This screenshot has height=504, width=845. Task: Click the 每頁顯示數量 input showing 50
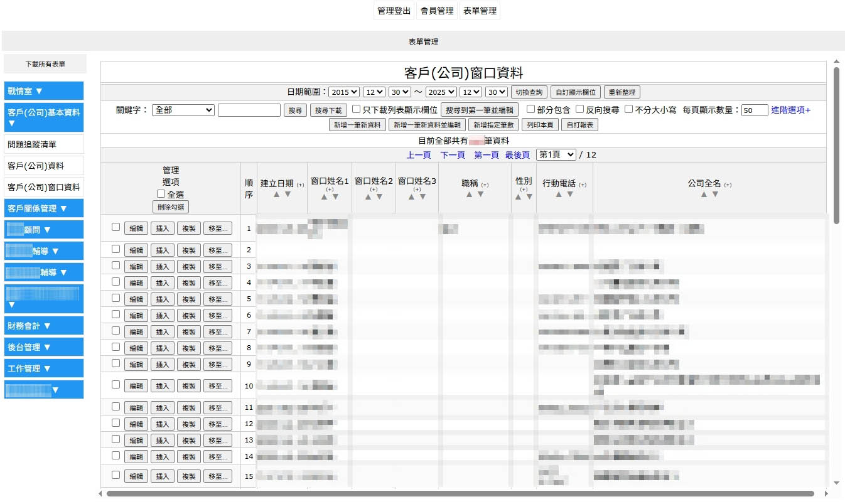[x=755, y=110]
